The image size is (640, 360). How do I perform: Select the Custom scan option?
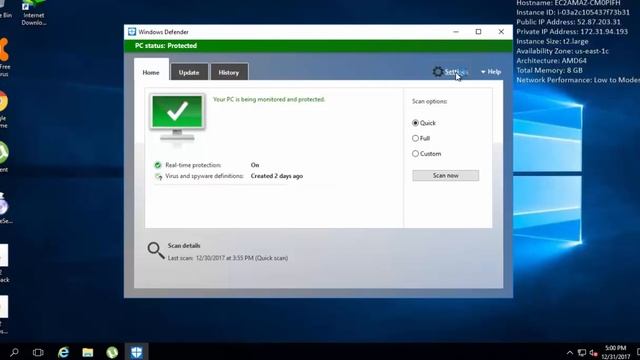coord(427,154)
